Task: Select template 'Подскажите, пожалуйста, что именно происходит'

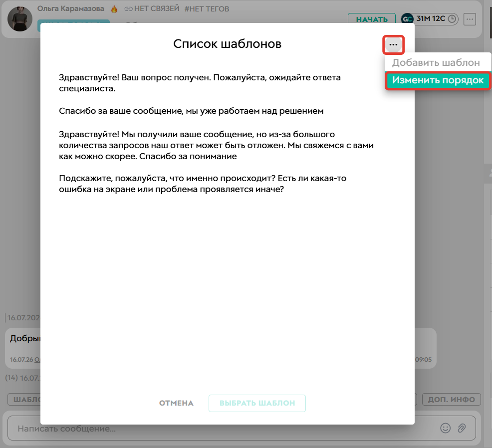Action: (203, 184)
